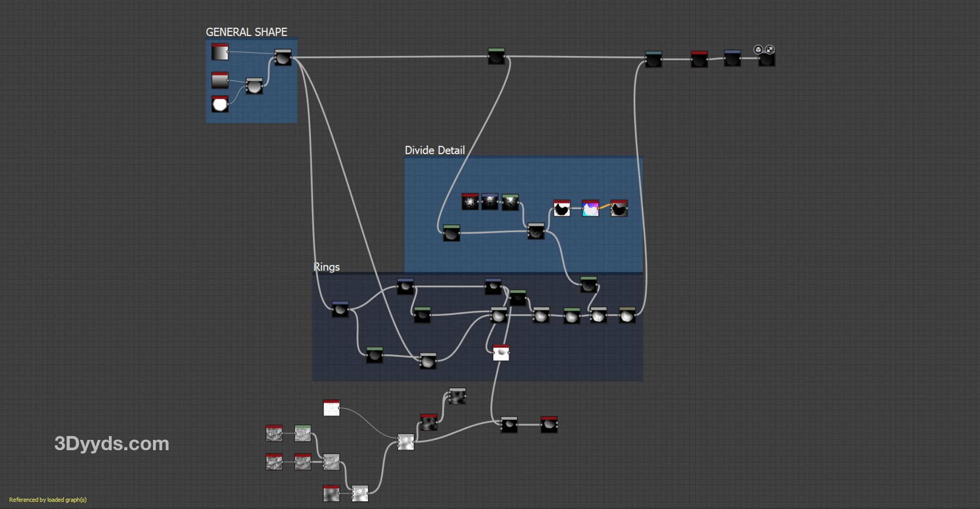Screen dimensions: 980x509
Task: Click the rightmost red-header node in bottom chain
Action: pos(549,425)
